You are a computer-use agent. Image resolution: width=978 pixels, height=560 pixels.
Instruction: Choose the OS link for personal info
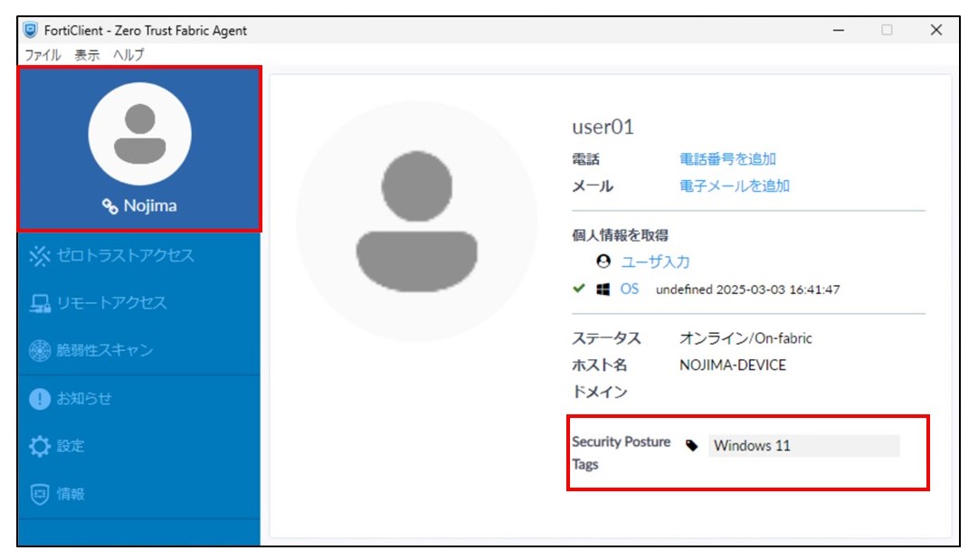630,289
